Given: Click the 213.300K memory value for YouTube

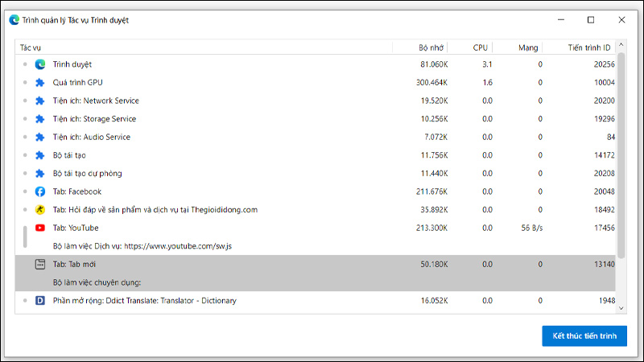Looking at the screenshot, I should point(431,228).
